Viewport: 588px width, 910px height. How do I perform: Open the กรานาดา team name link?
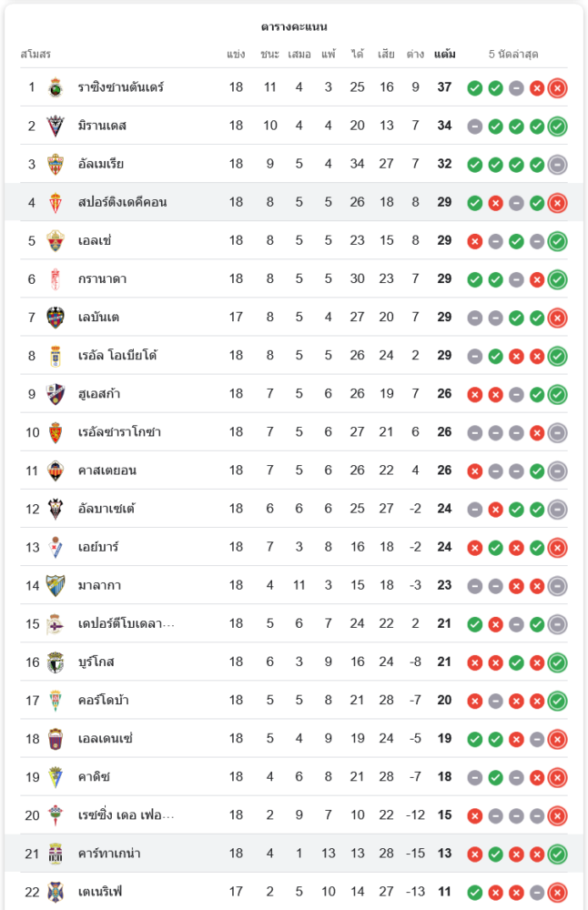point(102,279)
